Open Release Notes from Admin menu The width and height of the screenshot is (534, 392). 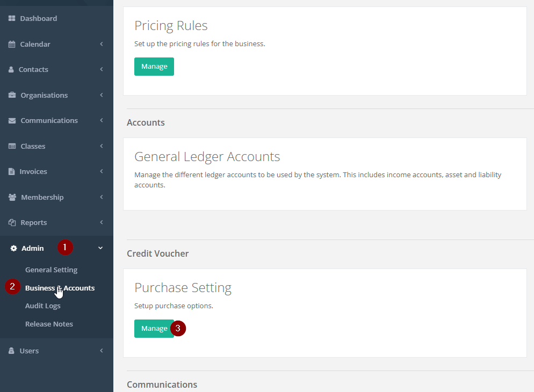coord(49,324)
